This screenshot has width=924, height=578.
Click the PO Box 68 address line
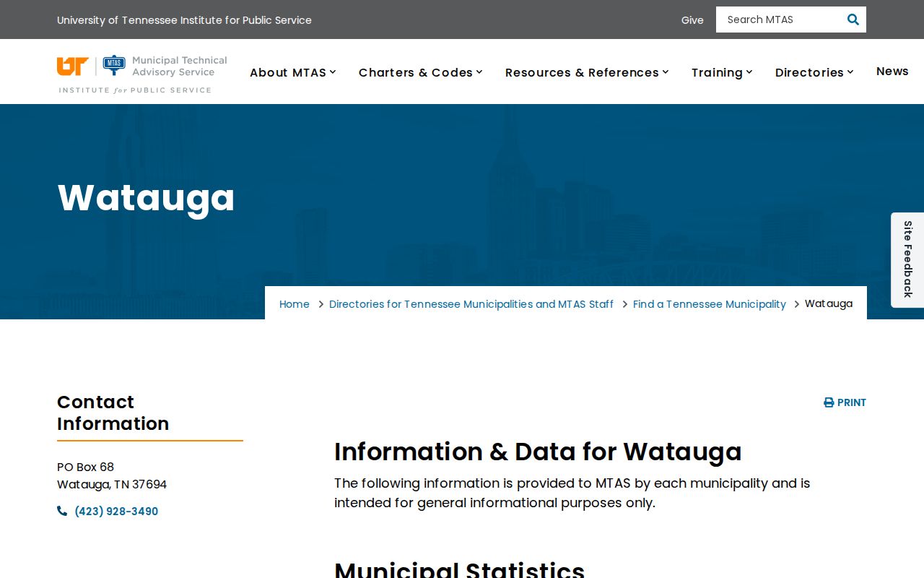(85, 467)
